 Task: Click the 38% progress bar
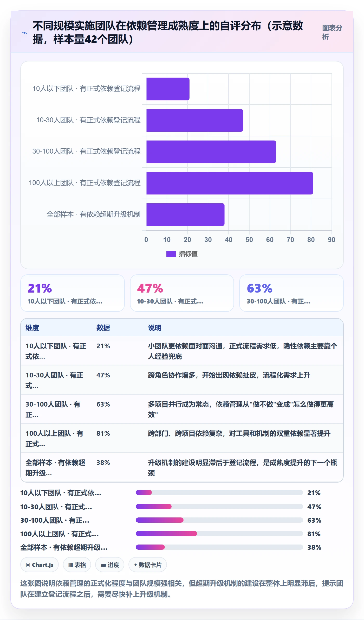(219, 547)
